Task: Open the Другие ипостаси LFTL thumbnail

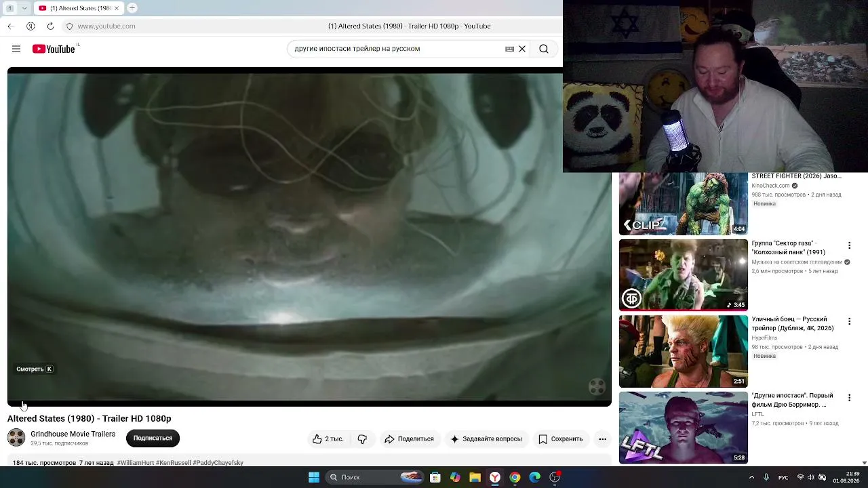Action: [684, 428]
